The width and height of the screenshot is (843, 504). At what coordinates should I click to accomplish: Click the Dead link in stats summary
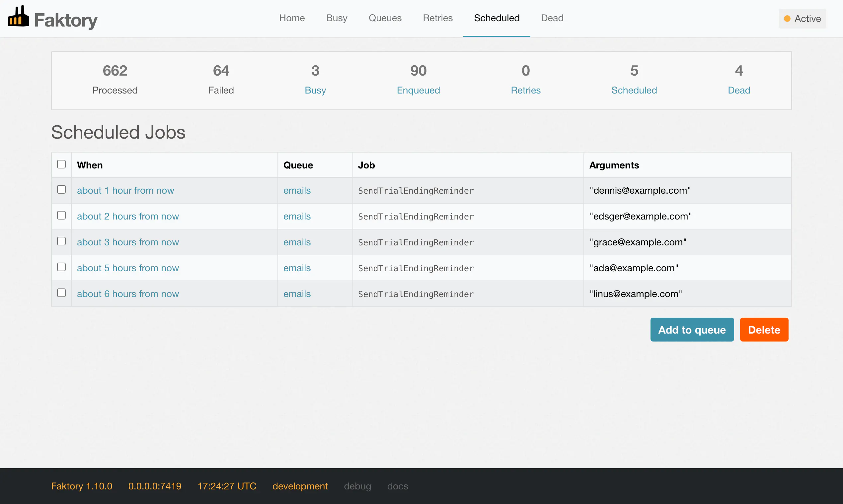pyautogui.click(x=739, y=90)
